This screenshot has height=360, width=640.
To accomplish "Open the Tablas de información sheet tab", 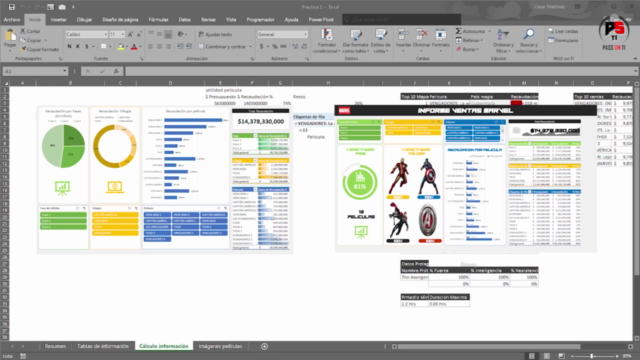I will (x=103, y=347).
